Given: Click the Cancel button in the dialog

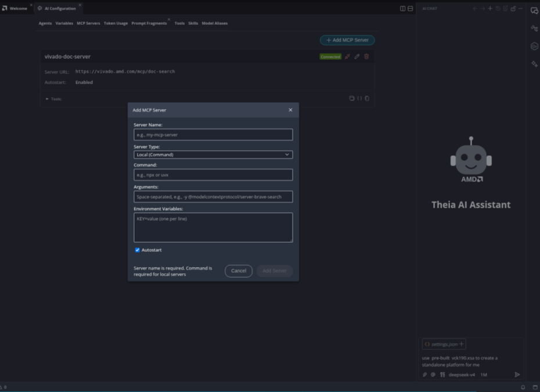Looking at the screenshot, I should [x=239, y=271].
